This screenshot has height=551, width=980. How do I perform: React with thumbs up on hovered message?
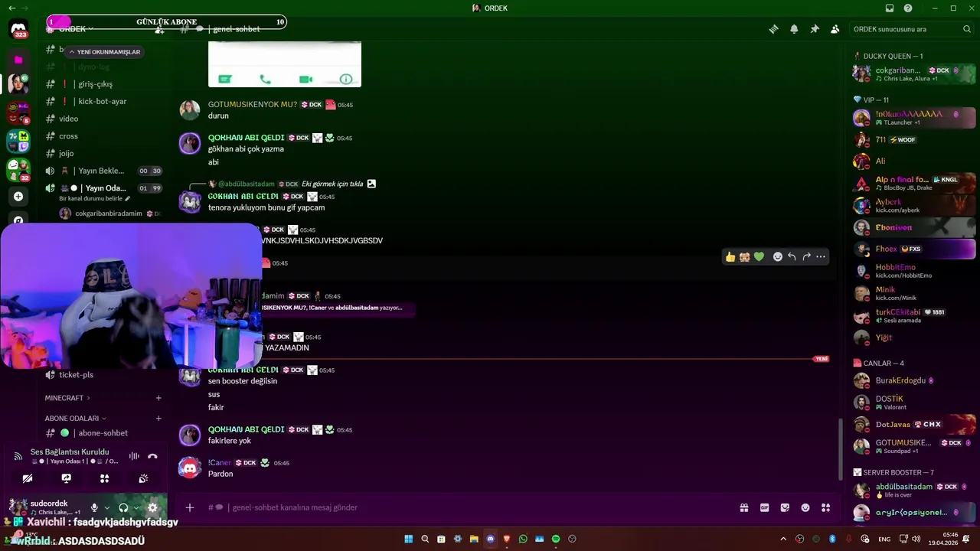pos(730,256)
